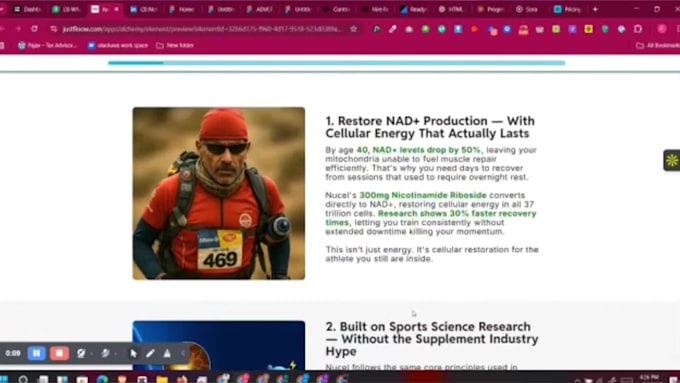Click the orange play extension icon
680x383 pixels.
pos(474,29)
